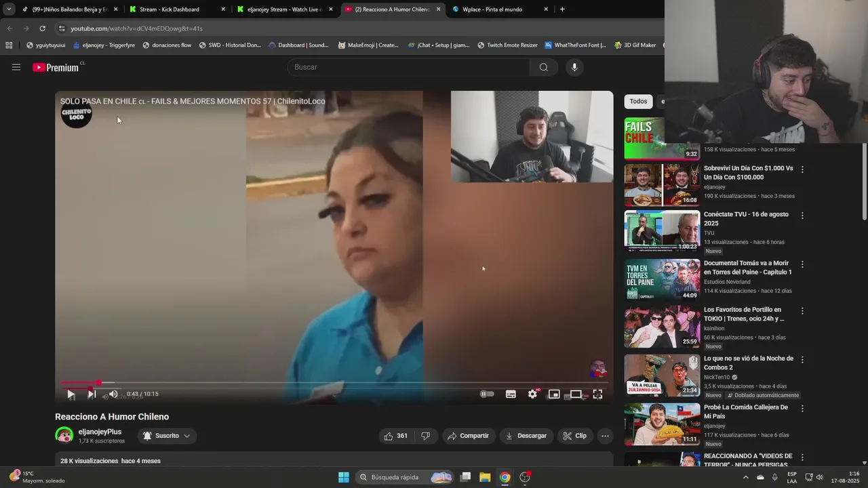Open the tab search dropdown arrow
Screen dimensions: 868x488
[x=8, y=9]
